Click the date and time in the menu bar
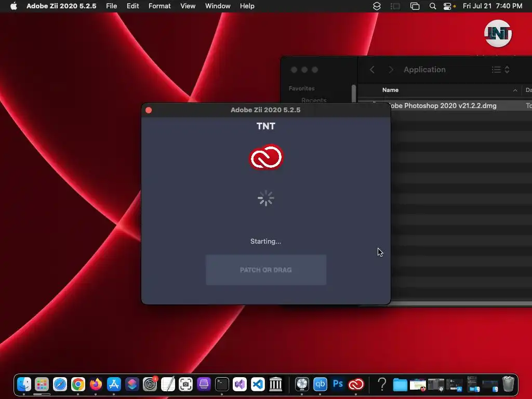532x399 pixels. [x=493, y=6]
